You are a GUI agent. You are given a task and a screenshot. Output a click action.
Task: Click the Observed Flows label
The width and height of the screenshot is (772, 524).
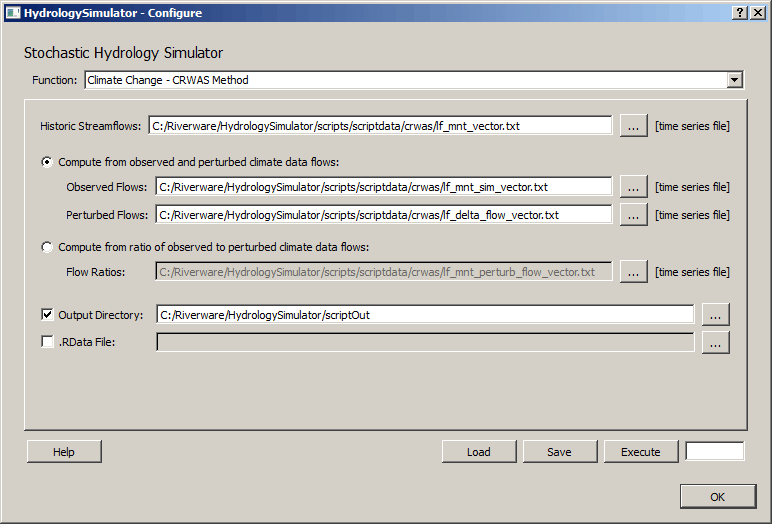click(107, 187)
